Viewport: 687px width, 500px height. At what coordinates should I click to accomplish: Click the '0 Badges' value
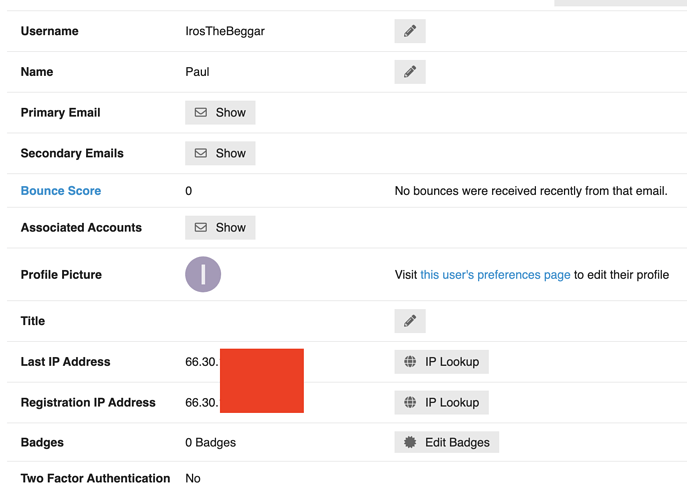pyautogui.click(x=210, y=443)
